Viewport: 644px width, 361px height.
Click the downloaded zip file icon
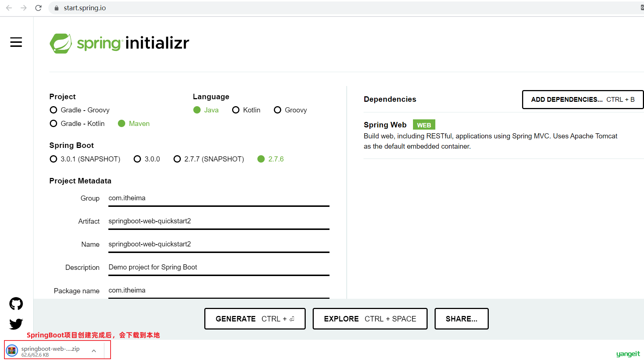coord(12,351)
